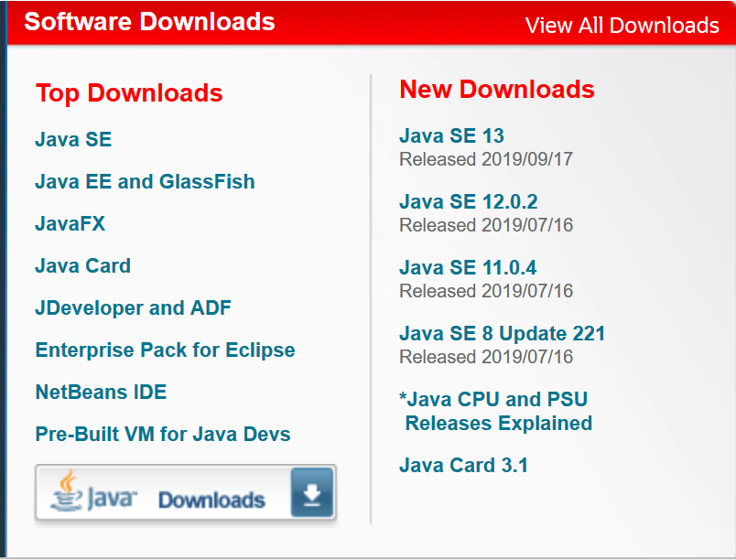
Task: Open Enterprise Pack for Eclipse
Action: (x=165, y=350)
